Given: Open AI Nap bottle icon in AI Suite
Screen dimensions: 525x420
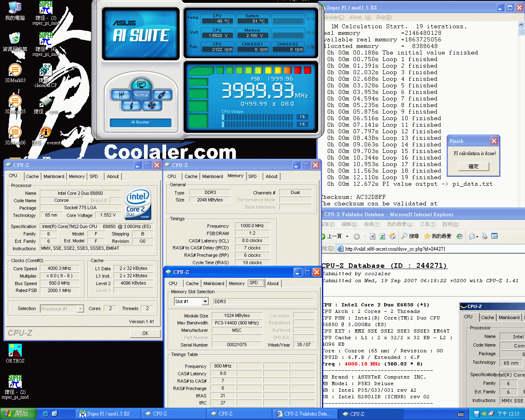Looking at the screenshot, I should coord(162,95).
